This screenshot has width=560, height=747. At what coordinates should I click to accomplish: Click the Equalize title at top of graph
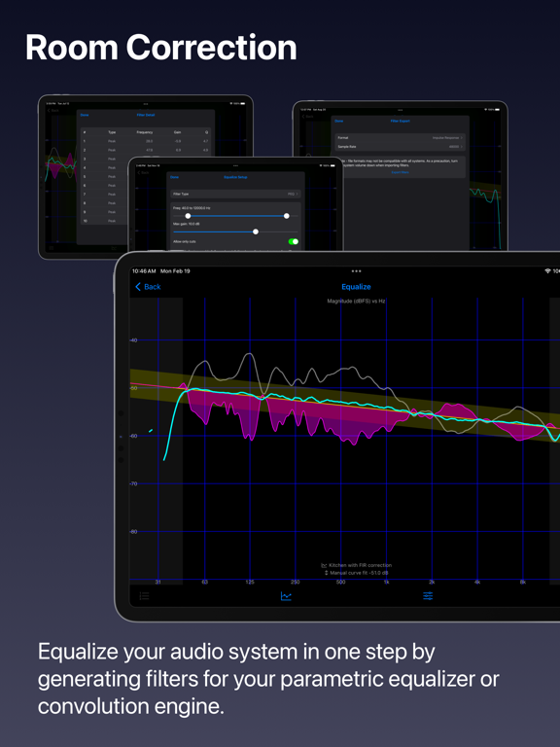356,287
